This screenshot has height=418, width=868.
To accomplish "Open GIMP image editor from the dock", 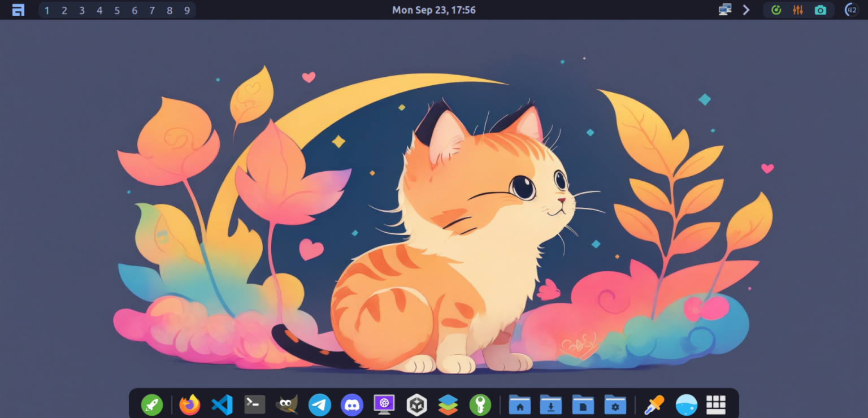I will pos(287,404).
